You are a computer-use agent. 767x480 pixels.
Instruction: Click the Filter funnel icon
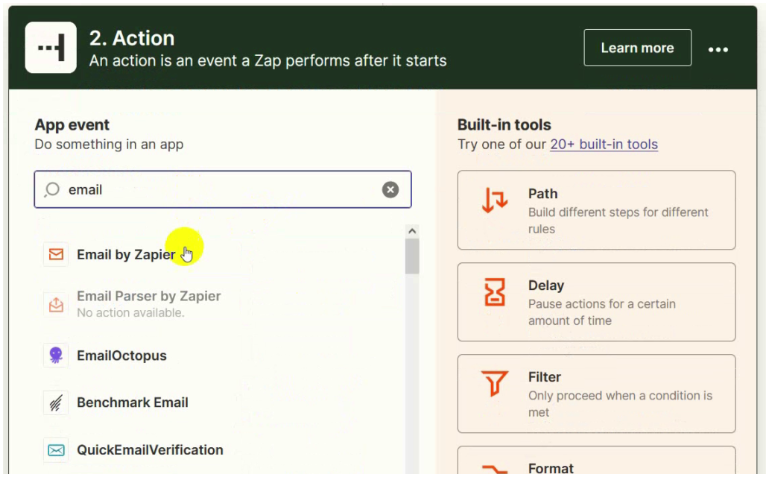click(x=495, y=383)
